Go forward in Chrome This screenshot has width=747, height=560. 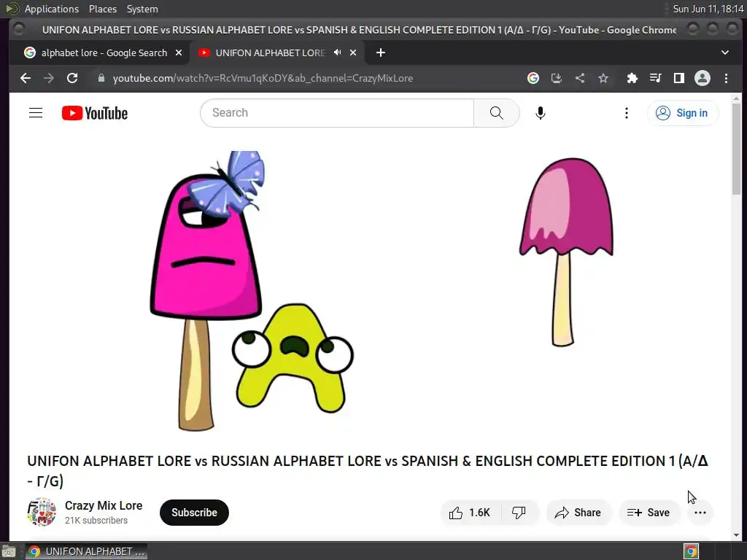pos(49,78)
